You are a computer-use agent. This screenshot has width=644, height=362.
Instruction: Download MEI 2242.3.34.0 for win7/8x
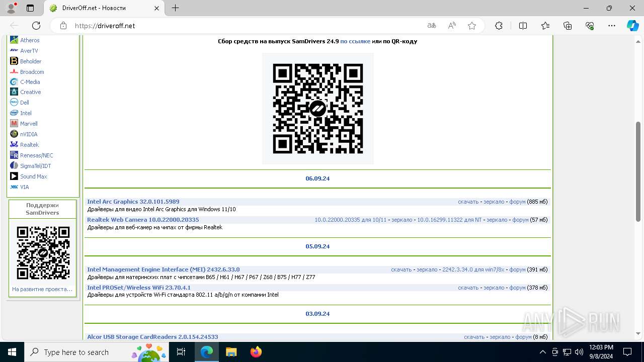click(473, 269)
